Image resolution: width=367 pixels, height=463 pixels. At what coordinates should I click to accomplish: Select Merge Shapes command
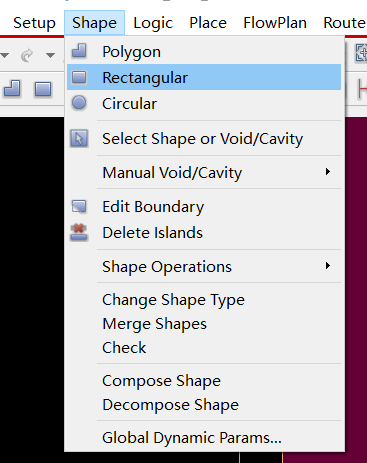click(x=154, y=324)
